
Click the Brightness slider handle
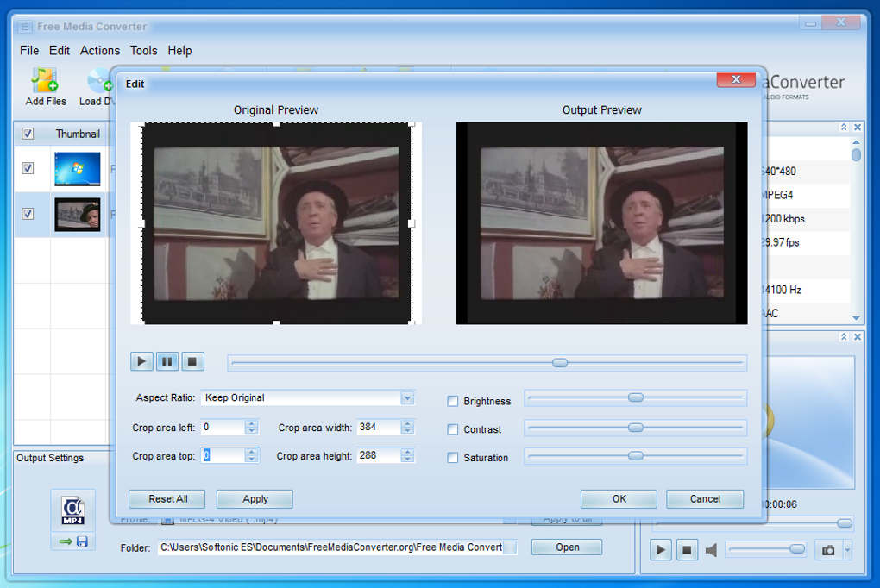[635, 397]
